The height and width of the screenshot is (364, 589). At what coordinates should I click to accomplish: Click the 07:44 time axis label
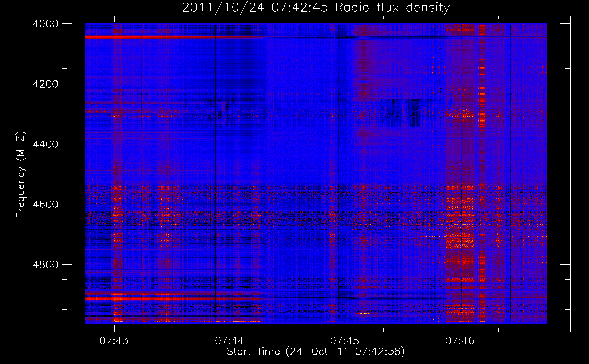coord(229,341)
